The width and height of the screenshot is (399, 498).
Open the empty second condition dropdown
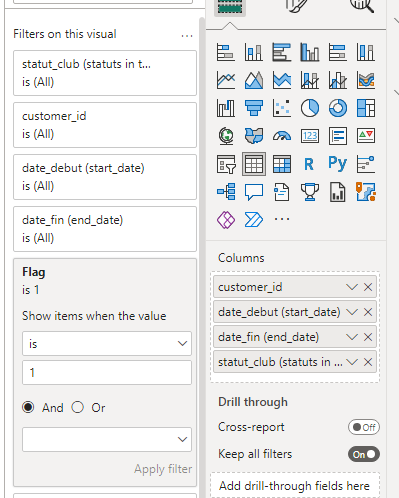tap(107, 439)
